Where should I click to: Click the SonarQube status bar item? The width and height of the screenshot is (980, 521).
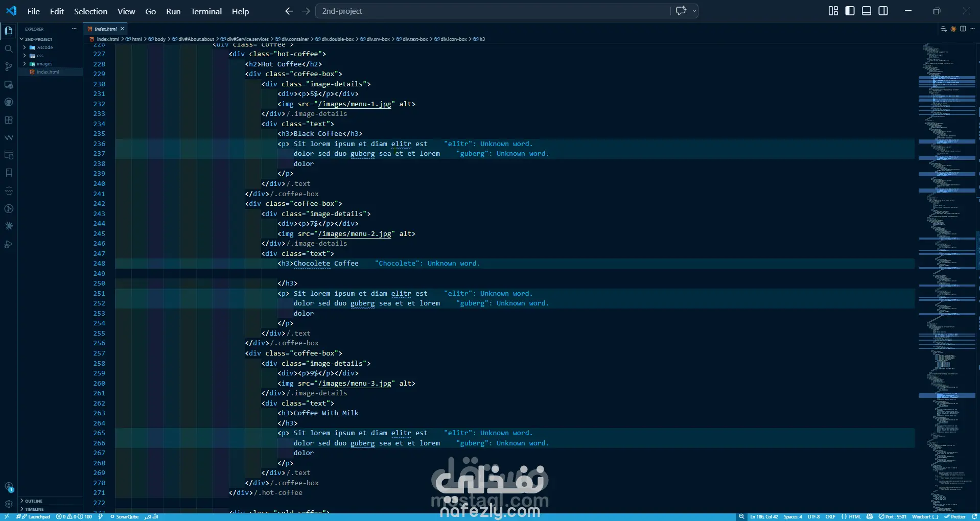[125, 517]
